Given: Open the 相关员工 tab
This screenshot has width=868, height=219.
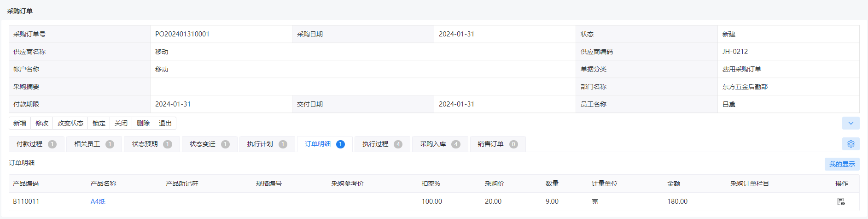Looking at the screenshot, I should (x=94, y=144).
